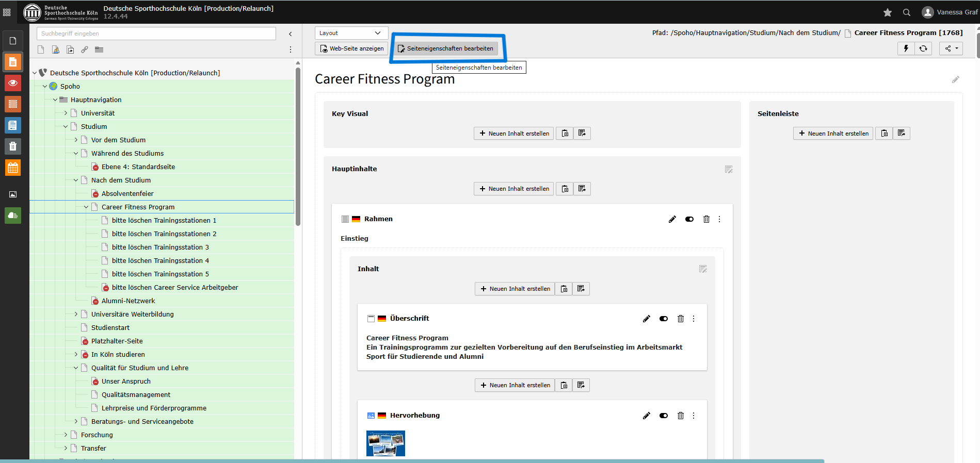This screenshot has height=463, width=980.
Task: Toggle visibility of the Rahmen element
Action: pos(689,219)
